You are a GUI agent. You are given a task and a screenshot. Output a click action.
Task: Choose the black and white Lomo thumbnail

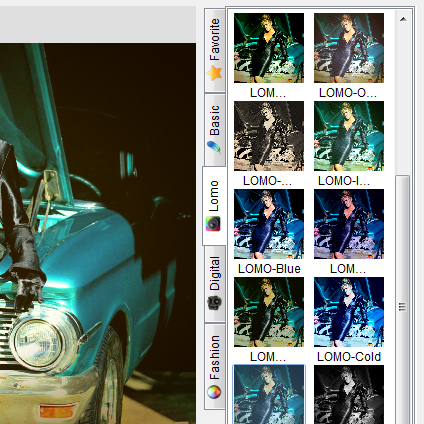coord(349,395)
